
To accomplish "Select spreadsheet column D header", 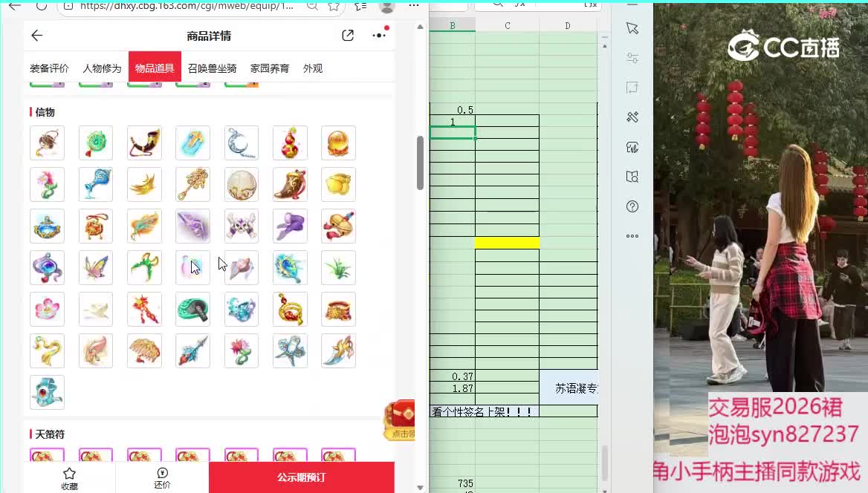I will [568, 25].
